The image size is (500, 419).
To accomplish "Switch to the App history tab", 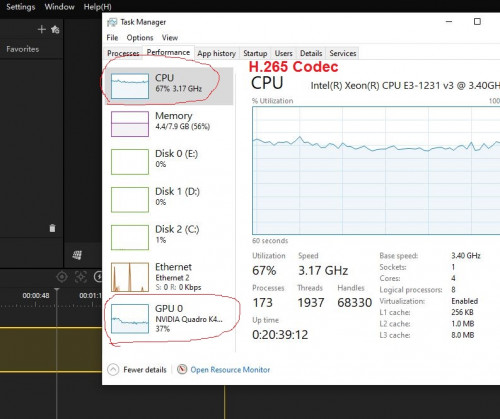I will click(x=216, y=53).
